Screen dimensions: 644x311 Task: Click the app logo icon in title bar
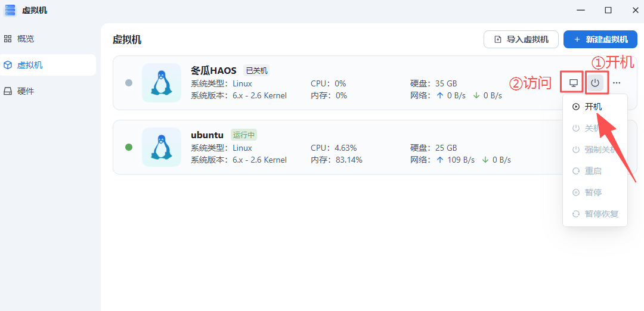point(10,10)
